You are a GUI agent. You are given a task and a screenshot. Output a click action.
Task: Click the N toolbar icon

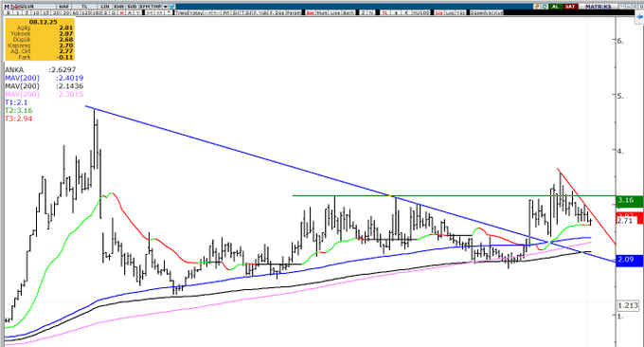[x=371, y=12]
